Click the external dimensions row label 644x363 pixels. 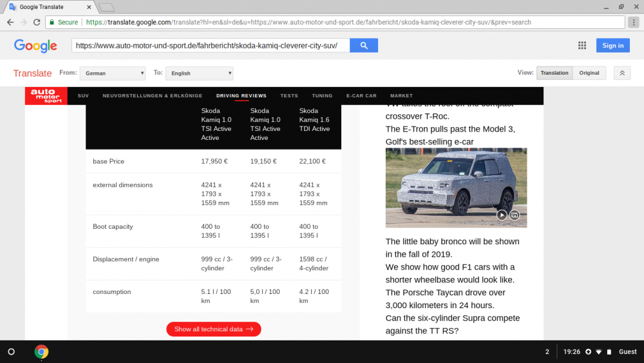(x=122, y=185)
